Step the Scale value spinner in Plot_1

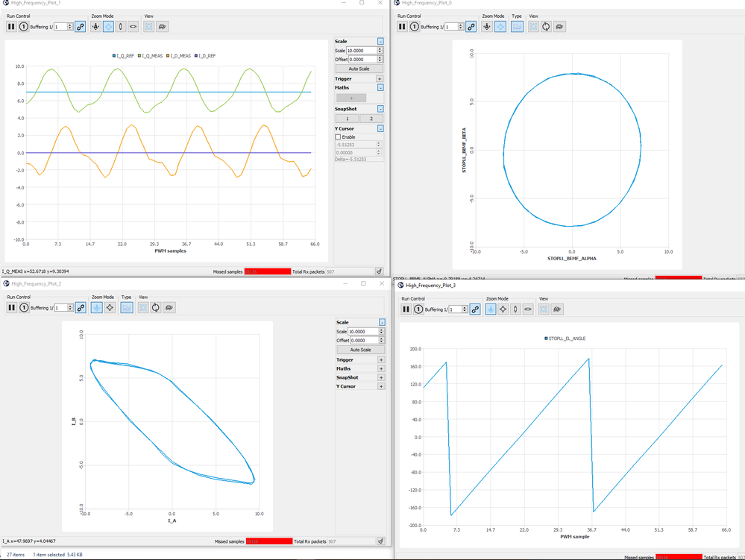pos(380,51)
